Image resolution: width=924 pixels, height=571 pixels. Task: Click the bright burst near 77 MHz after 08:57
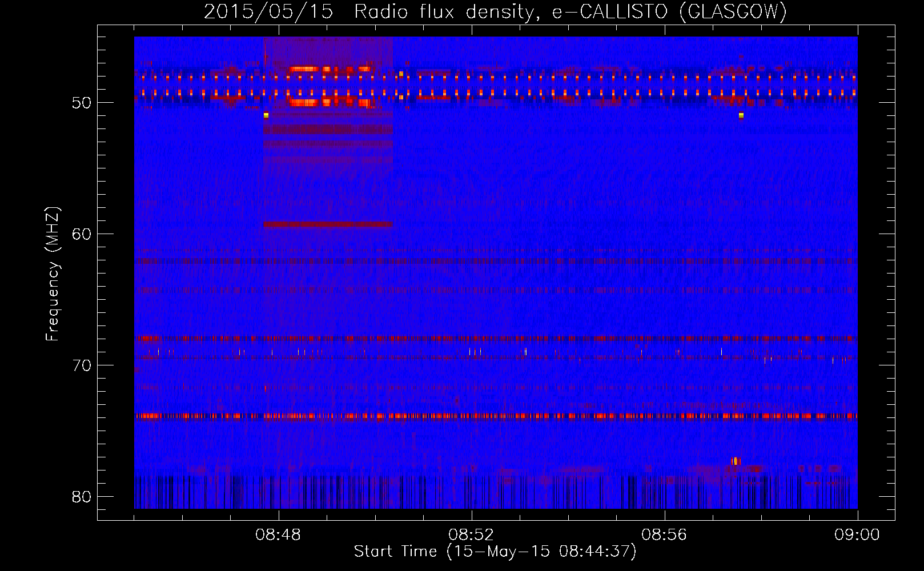click(736, 461)
